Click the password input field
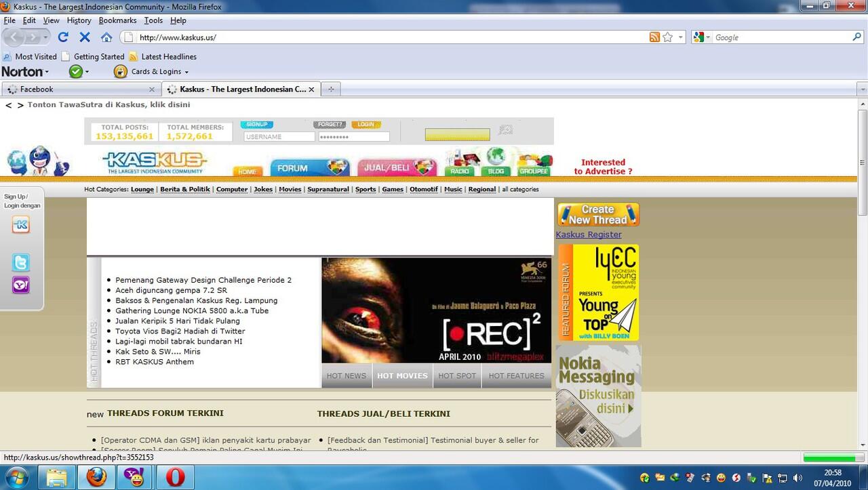868x490 pixels. (x=354, y=137)
